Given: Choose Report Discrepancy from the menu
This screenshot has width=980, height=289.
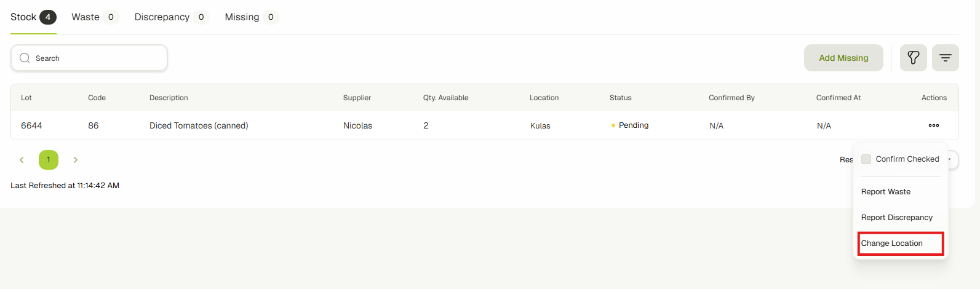Looking at the screenshot, I should (896, 218).
